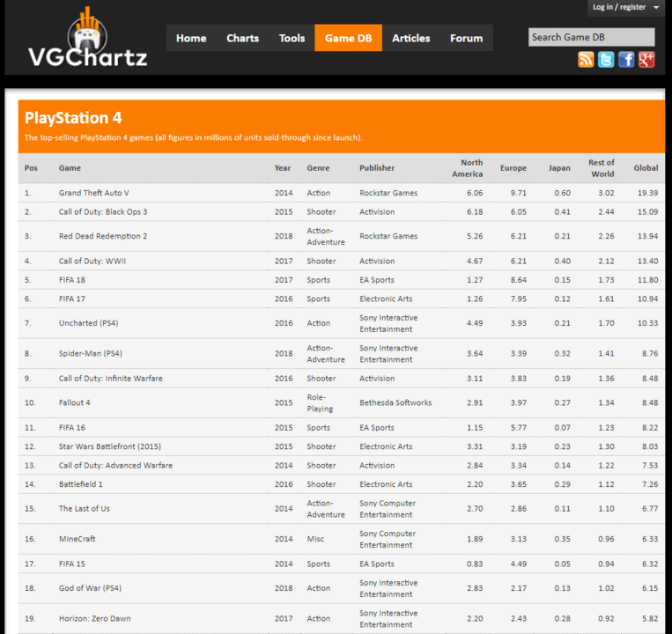Click the Publisher column header
The height and width of the screenshot is (634, 672).
point(377,168)
